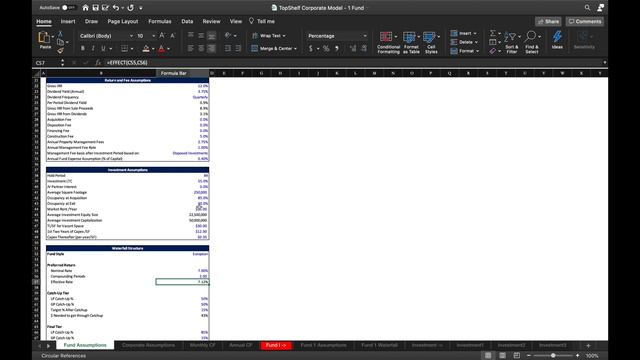Click the Name Box showing C57
The height and width of the screenshot is (360, 640).
click(x=46, y=62)
